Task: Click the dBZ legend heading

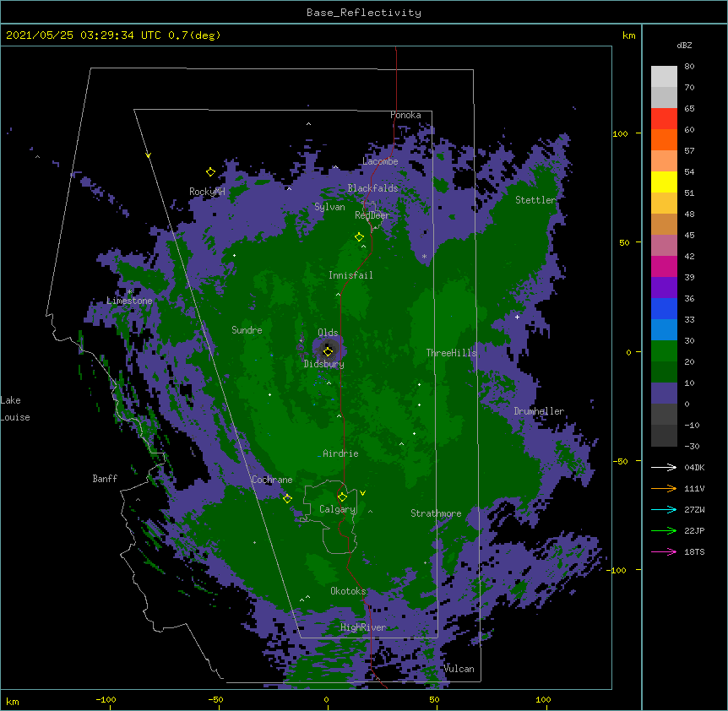Action: 684,45
